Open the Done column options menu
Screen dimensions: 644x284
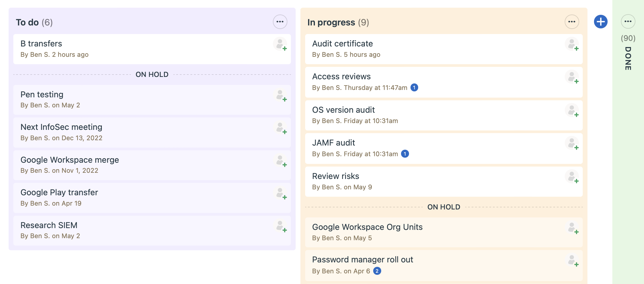click(x=628, y=22)
